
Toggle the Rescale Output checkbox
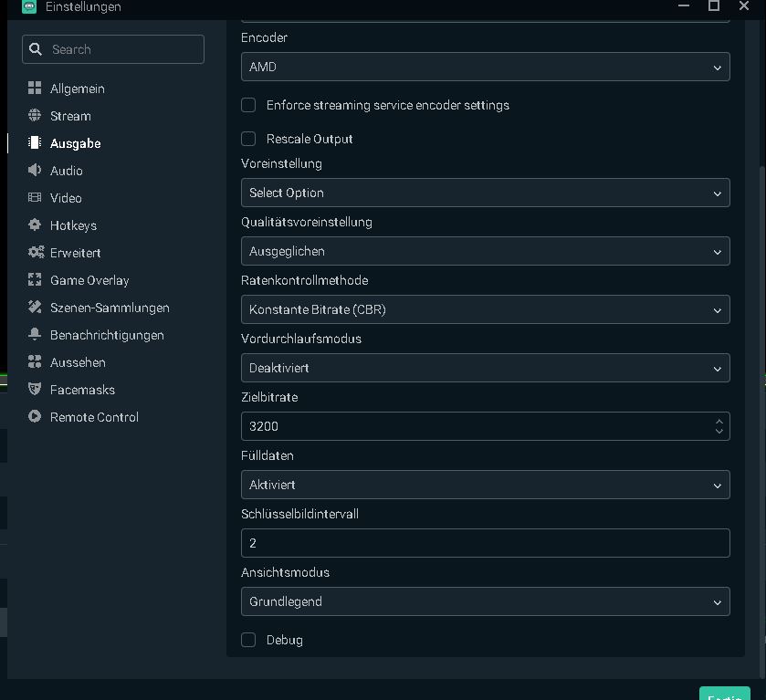click(x=248, y=139)
